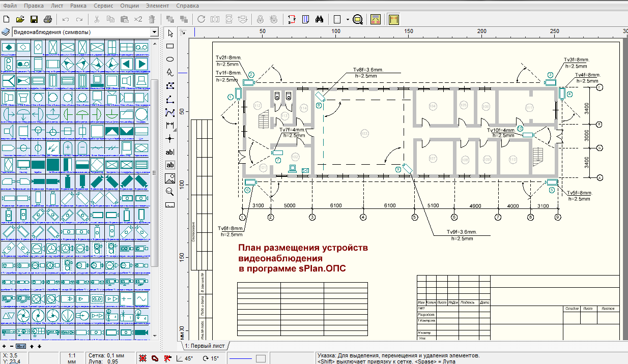Select the Image insert tool

tap(170, 178)
